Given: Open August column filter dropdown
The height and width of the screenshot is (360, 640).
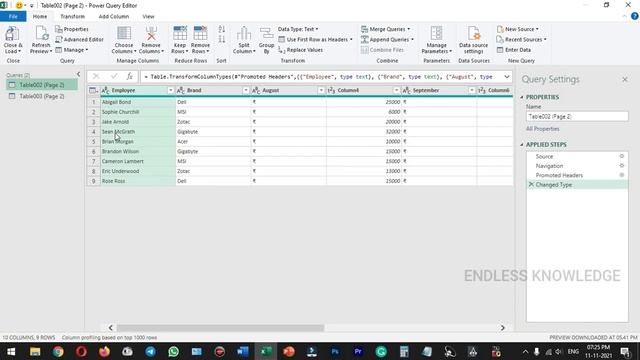Looking at the screenshot, I should tap(321, 90).
